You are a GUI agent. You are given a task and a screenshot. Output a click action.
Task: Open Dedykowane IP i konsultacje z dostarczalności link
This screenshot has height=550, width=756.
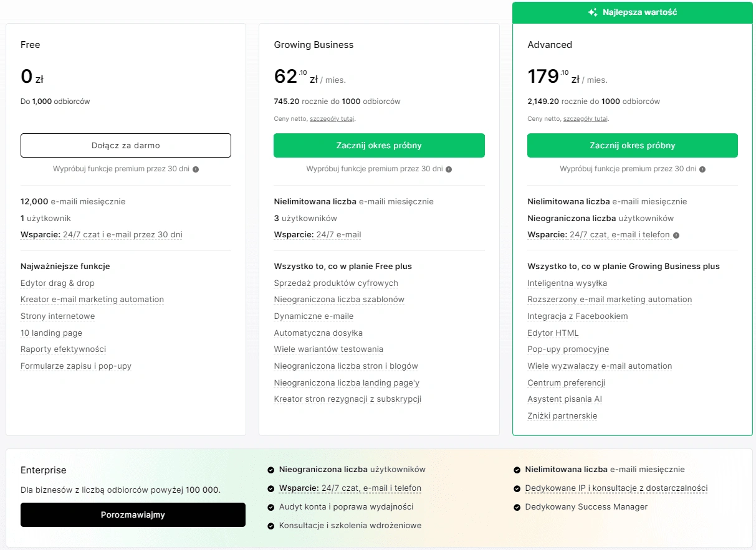(616, 488)
